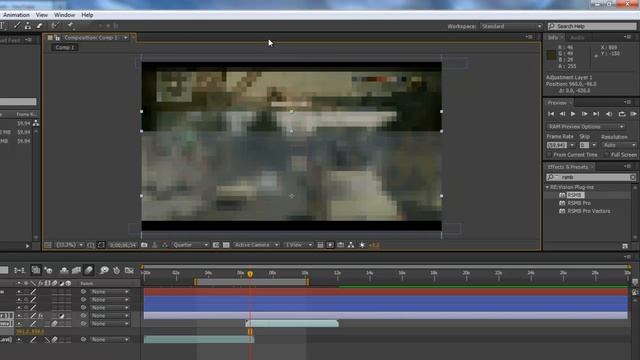The image size is (640, 360).
Task: Open the Show Channel color icon in viewer
Action: tap(165, 245)
